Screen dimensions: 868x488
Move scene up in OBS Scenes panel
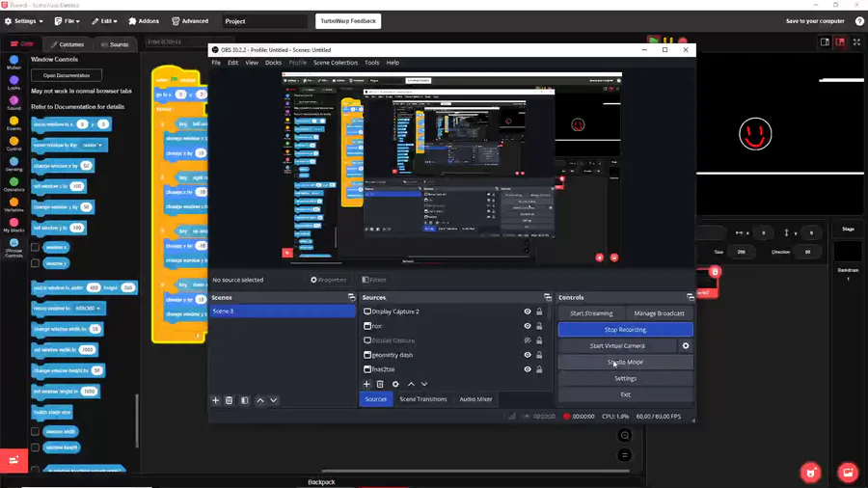coord(260,400)
